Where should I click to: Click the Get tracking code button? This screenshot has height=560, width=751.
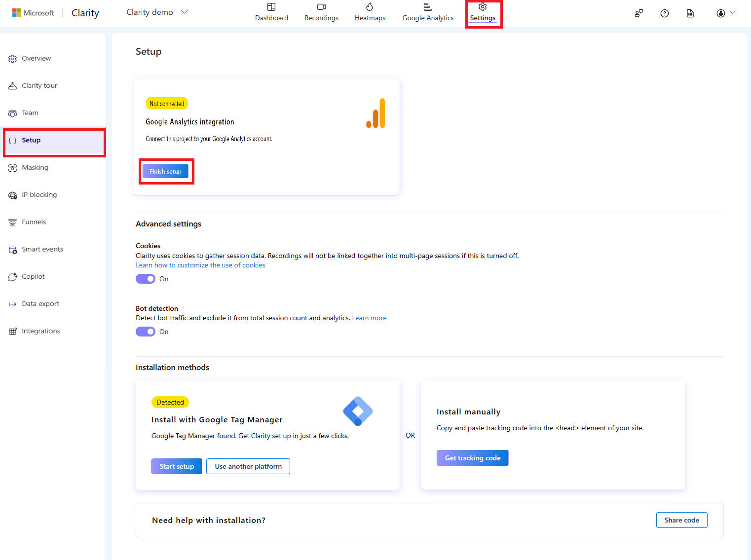coord(473,458)
